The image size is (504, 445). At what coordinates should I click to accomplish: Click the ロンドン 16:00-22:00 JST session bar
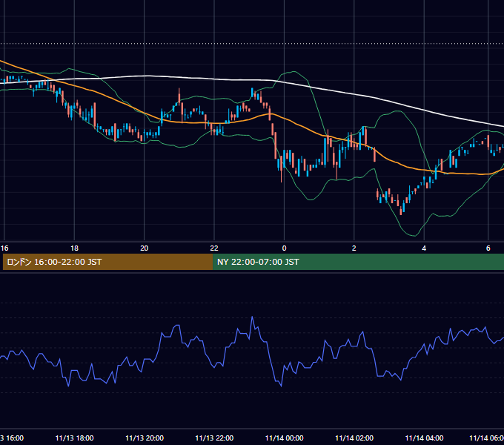(107, 262)
